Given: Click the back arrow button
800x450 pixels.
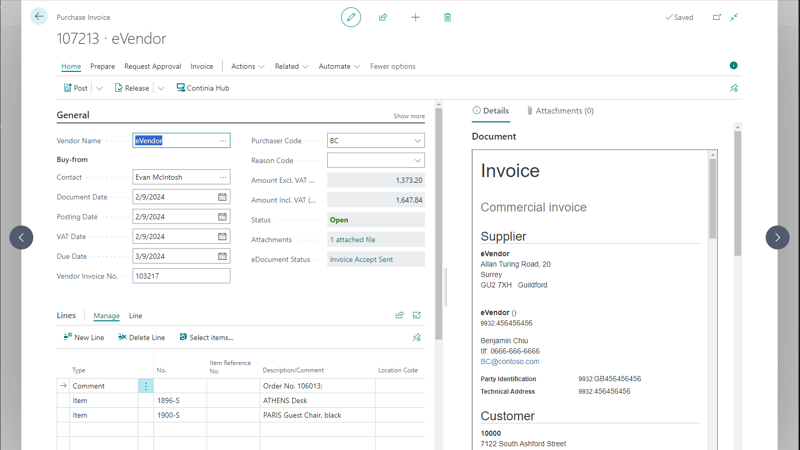Looking at the screenshot, I should click(39, 17).
